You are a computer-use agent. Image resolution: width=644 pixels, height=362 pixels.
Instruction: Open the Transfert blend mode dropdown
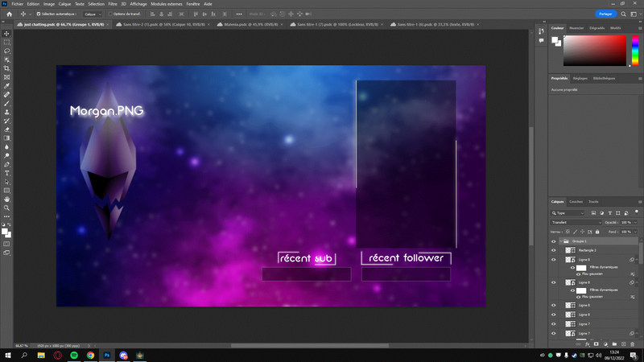point(576,223)
